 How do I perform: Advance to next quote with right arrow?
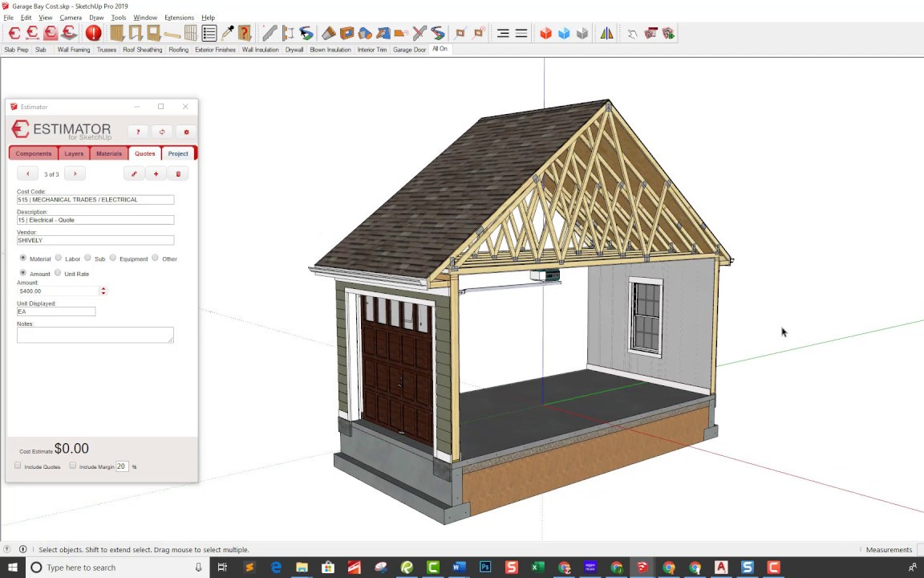pyautogui.click(x=75, y=173)
